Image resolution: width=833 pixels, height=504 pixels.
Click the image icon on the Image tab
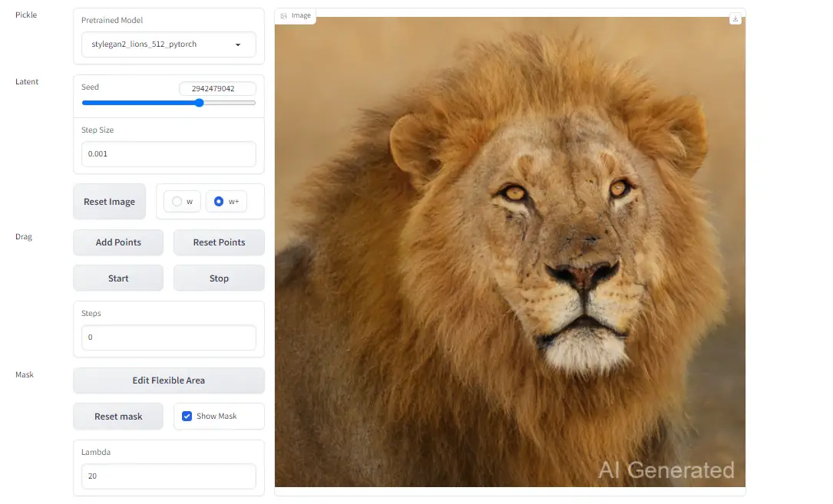(283, 15)
